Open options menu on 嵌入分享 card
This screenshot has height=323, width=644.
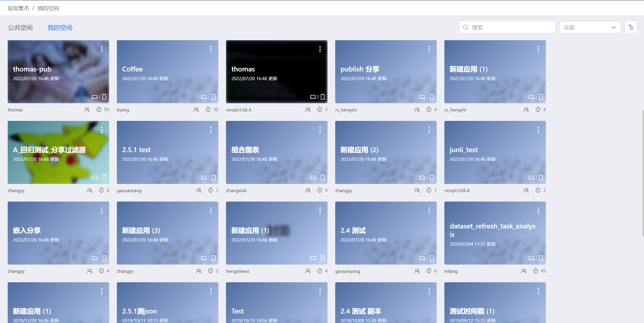pos(102,211)
